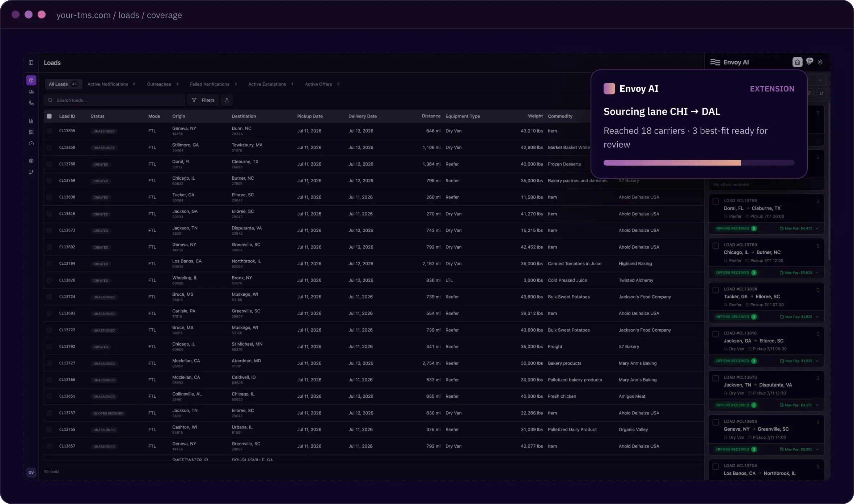Viewport: 854px width, 504px height.
Task: Click the sort arrows icon in Envoy panel
Action: [821, 93]
